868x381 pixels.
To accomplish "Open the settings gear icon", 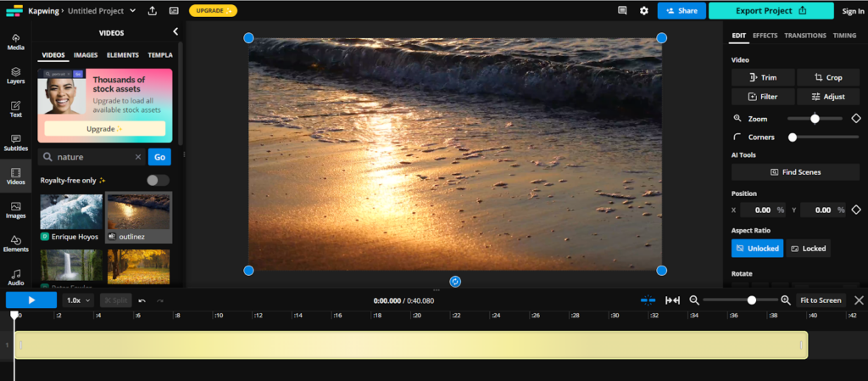I will [x=644, y=10].
